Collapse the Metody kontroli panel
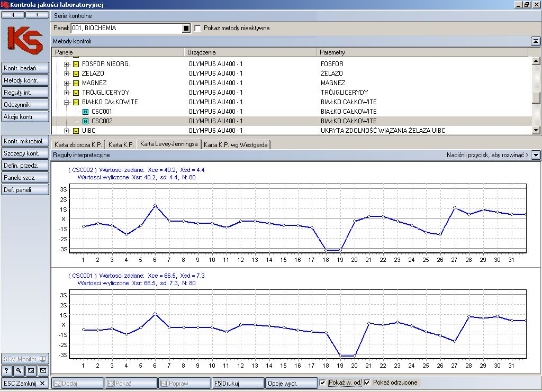This screenshot has height=392, width=542. [x=535, y=41]
